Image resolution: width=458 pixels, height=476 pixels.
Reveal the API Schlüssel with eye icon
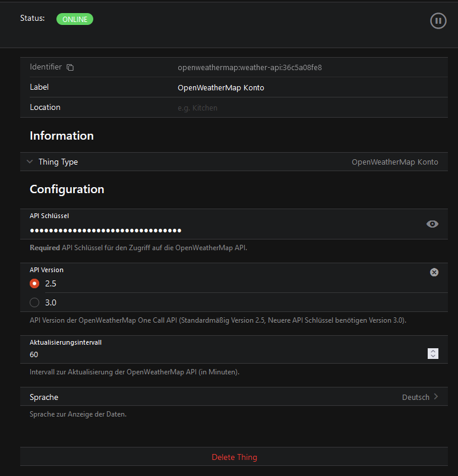coord(432,224)
